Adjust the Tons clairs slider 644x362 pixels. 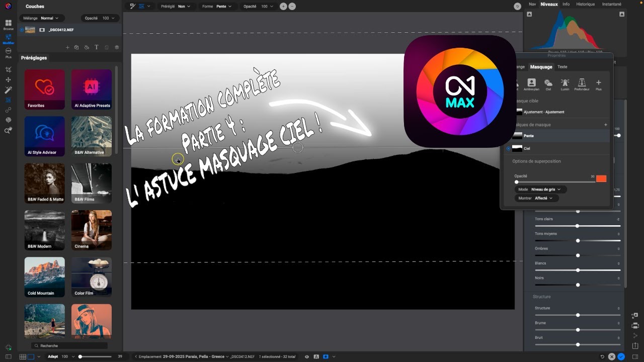coord(577,226)
